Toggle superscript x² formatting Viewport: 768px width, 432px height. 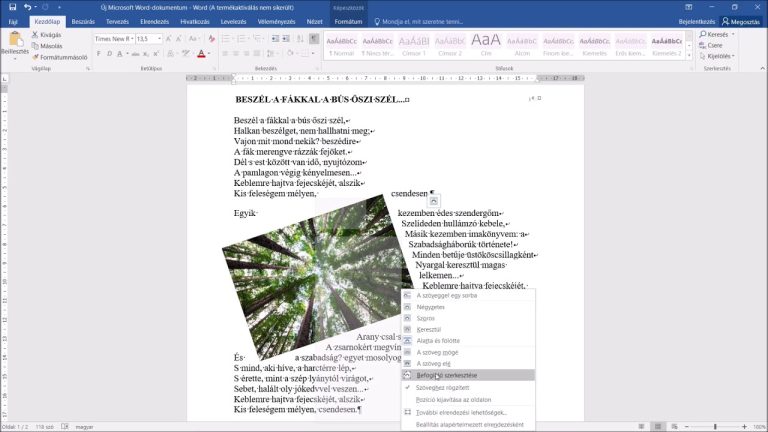pyautogui.click(x=156, y=53)
